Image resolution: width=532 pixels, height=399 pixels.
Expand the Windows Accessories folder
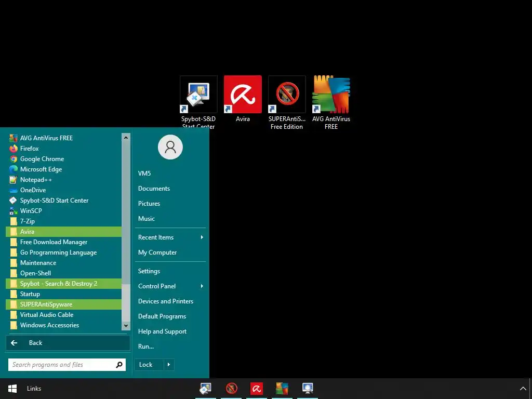[63, 325]
